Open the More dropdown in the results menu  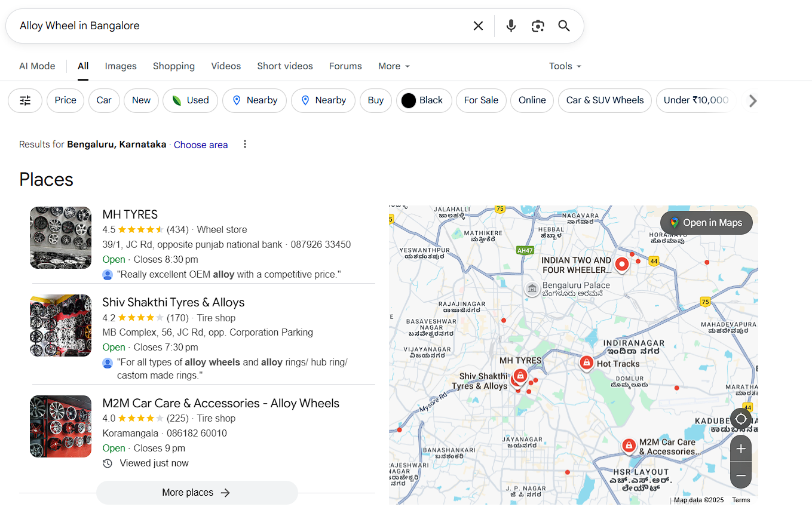click(x=393, y=66)
